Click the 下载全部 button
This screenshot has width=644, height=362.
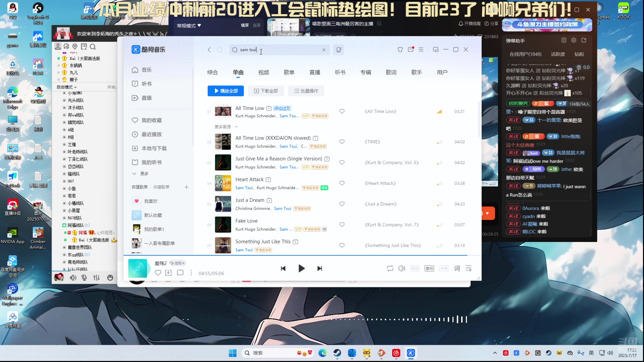pos(266,91)
